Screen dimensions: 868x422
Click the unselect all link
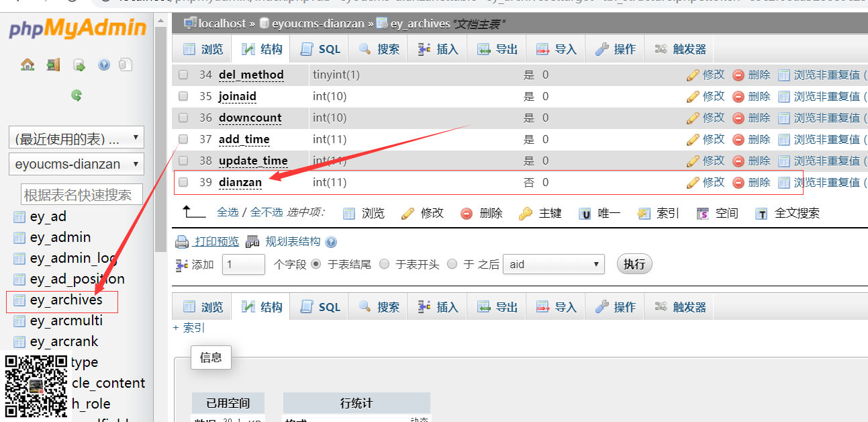267,212
